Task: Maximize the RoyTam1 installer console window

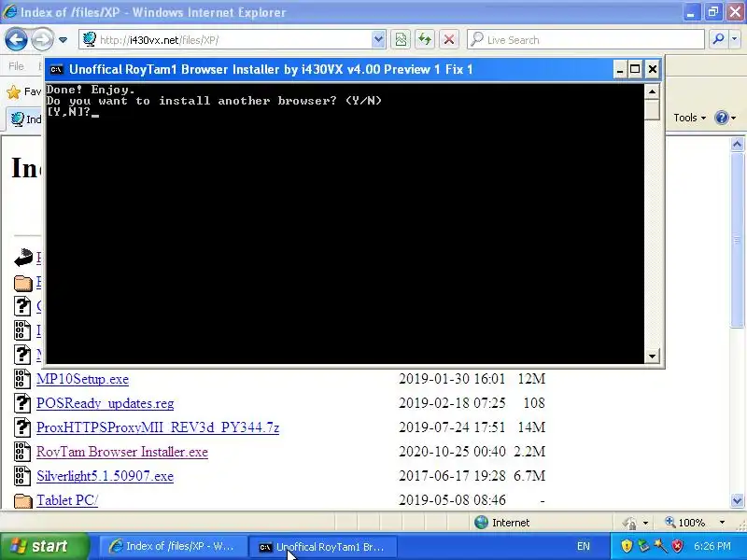Action: 635,69
